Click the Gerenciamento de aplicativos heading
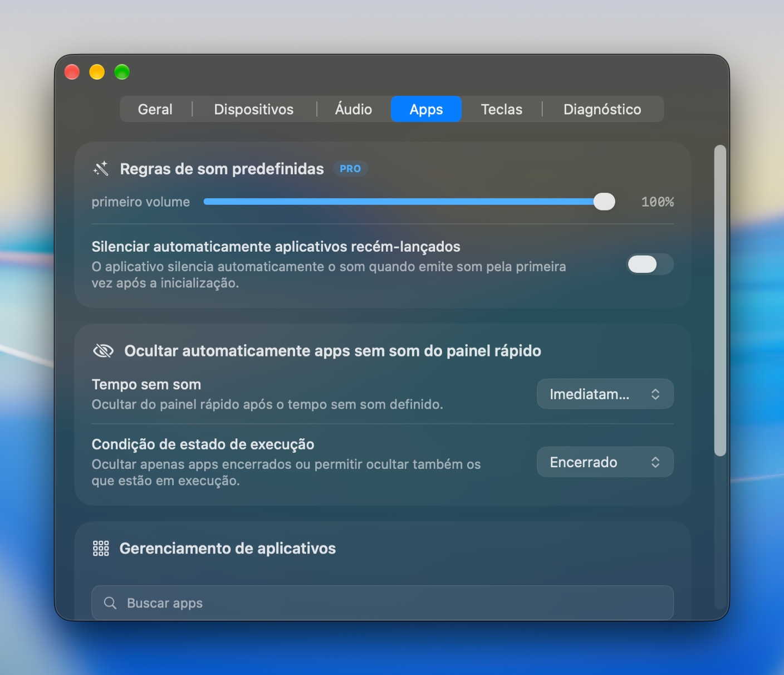Screen dimensions: 784x675 pyautogui.click(x=228, y=549)
